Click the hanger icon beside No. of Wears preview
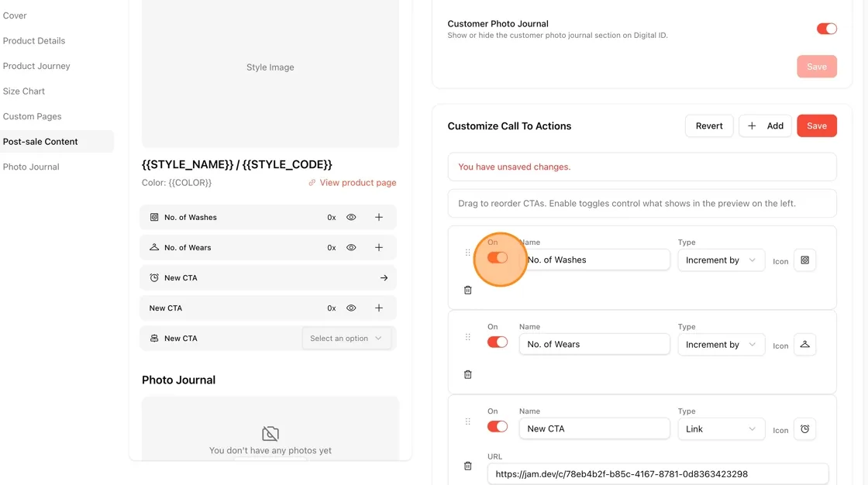 154,247
